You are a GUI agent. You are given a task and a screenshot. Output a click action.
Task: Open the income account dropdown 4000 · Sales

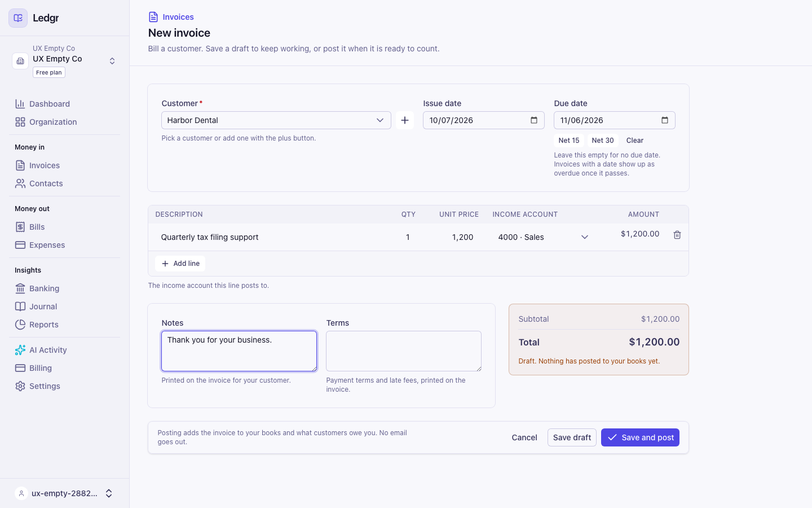click(x=543, y=237)
